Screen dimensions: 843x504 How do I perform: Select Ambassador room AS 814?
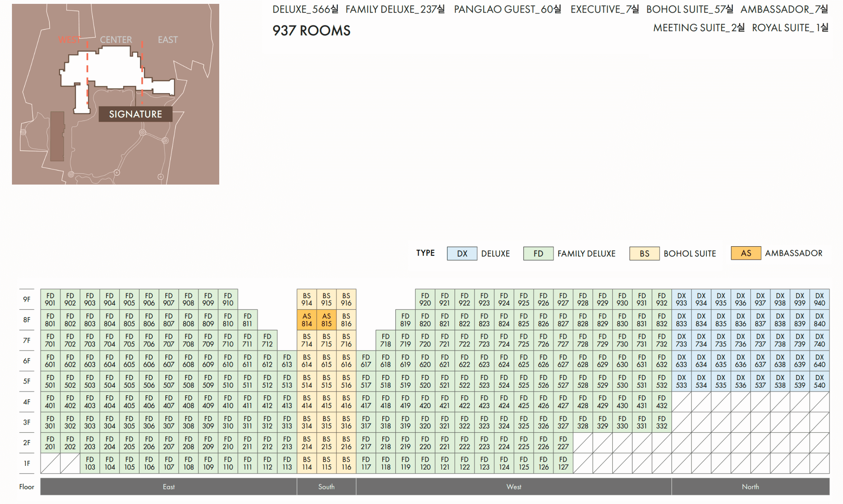click(x=307, y=320)
